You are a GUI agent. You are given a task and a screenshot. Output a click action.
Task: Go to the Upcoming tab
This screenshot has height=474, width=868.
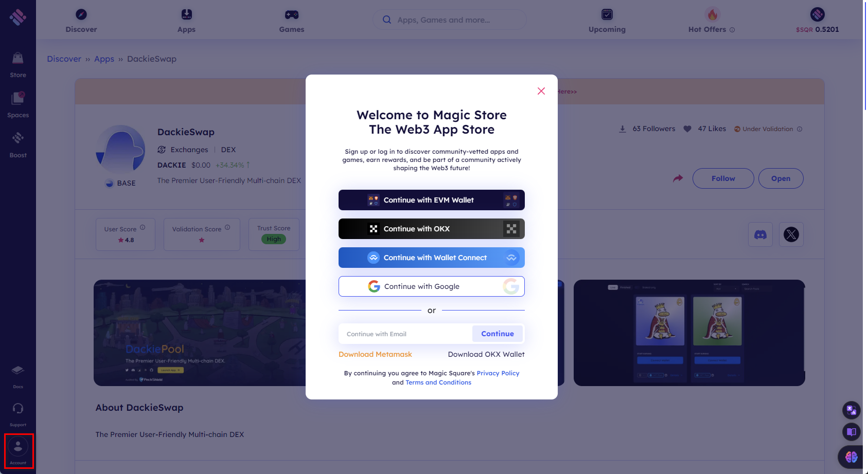tap(607, 21)
